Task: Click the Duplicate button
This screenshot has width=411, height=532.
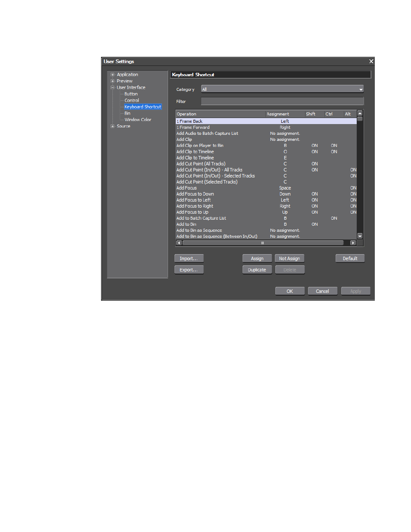Action: pos(257,270)
